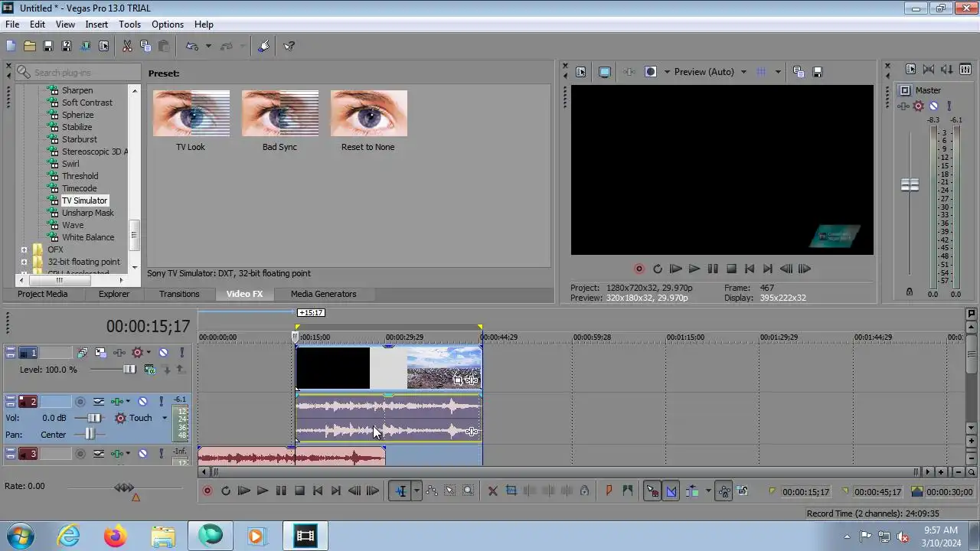Select the Envelope edit tool
The image size is (980, 551).
coord(431,491)
